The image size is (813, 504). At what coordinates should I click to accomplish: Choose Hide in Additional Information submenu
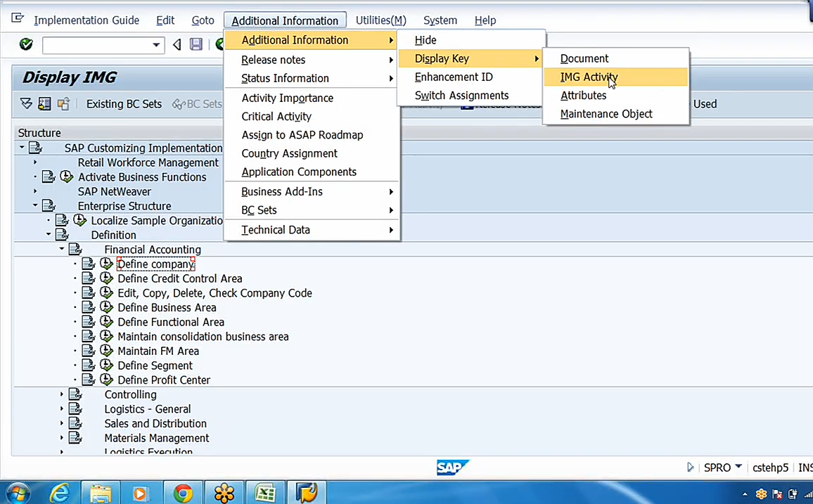(470, 40)
